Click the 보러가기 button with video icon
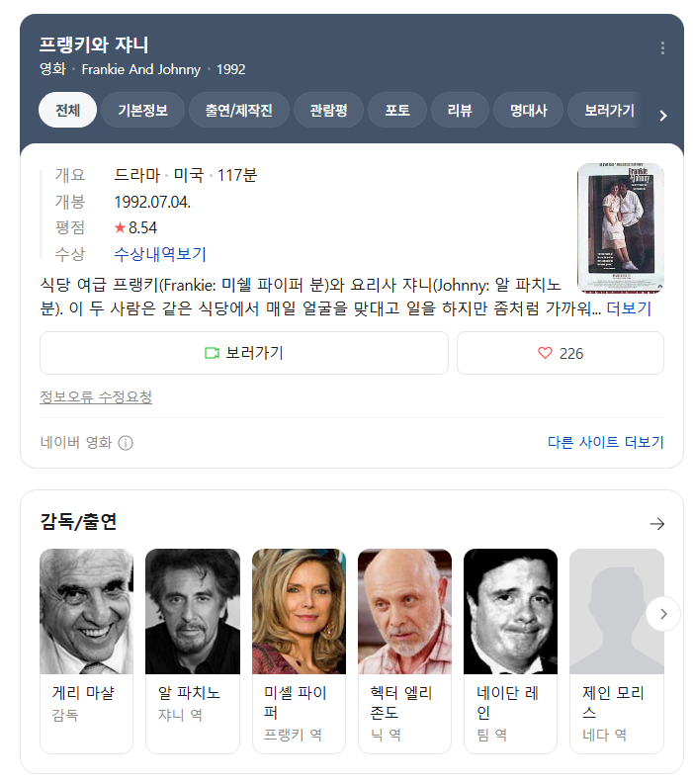 [x=243, y=353]
